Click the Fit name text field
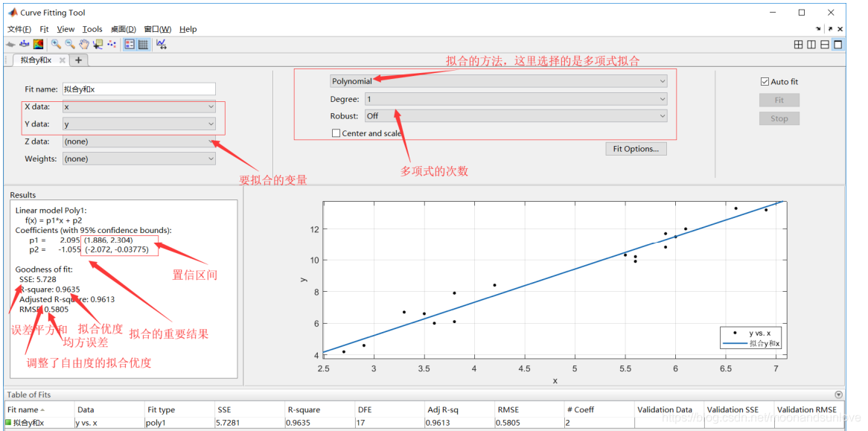 coord(138,89)
